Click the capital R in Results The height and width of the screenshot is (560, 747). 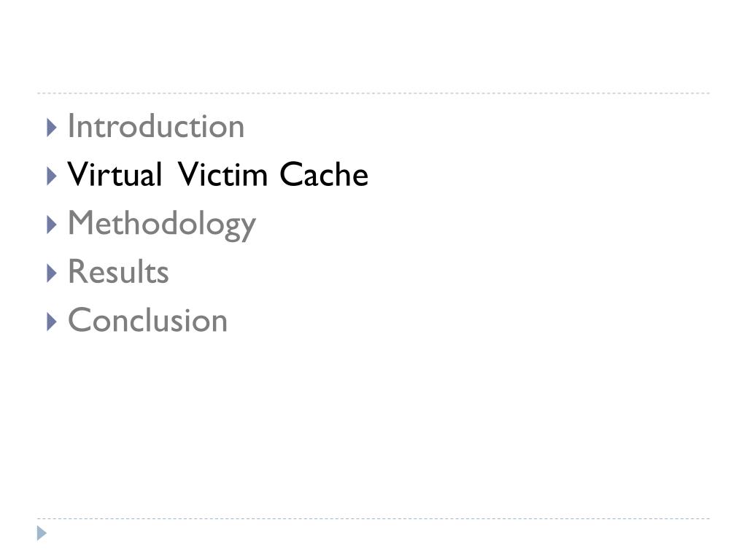pyautogui.click(x=77, y=273)
